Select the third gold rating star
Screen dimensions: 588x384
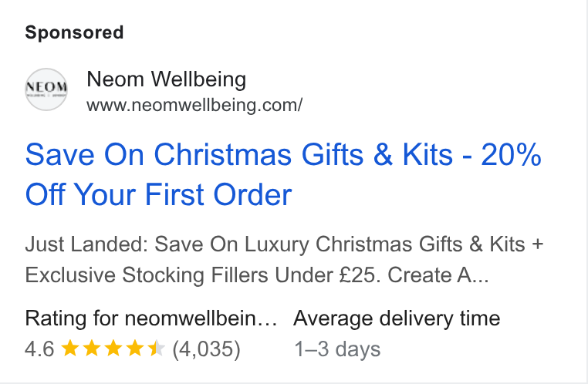tap(113, 348)
